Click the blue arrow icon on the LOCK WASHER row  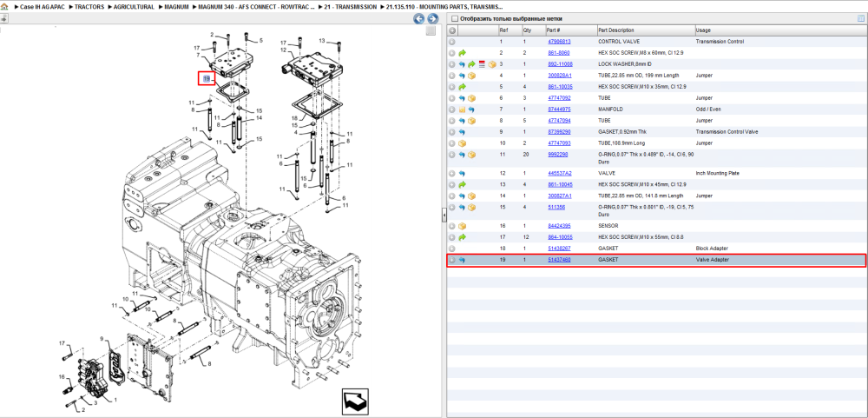tap(463, 64)
